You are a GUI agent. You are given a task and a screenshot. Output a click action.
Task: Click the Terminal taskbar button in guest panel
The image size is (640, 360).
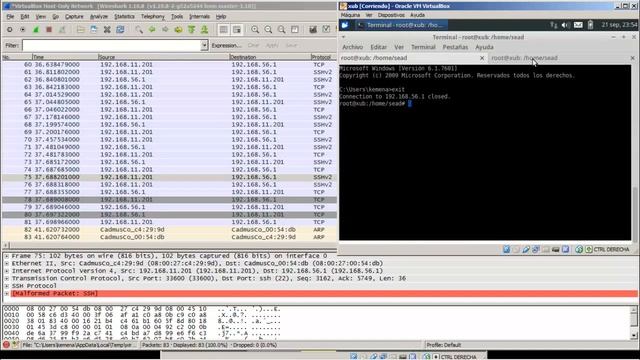[x=401, y=25]
